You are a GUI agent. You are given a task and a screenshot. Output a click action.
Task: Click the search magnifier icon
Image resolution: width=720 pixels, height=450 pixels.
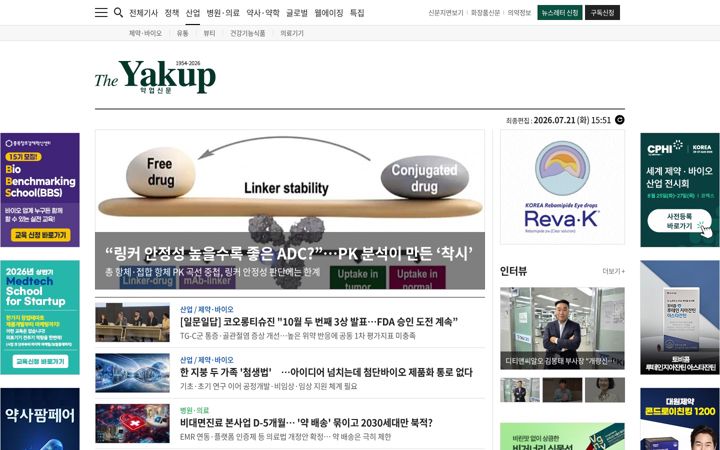(118, 12)
